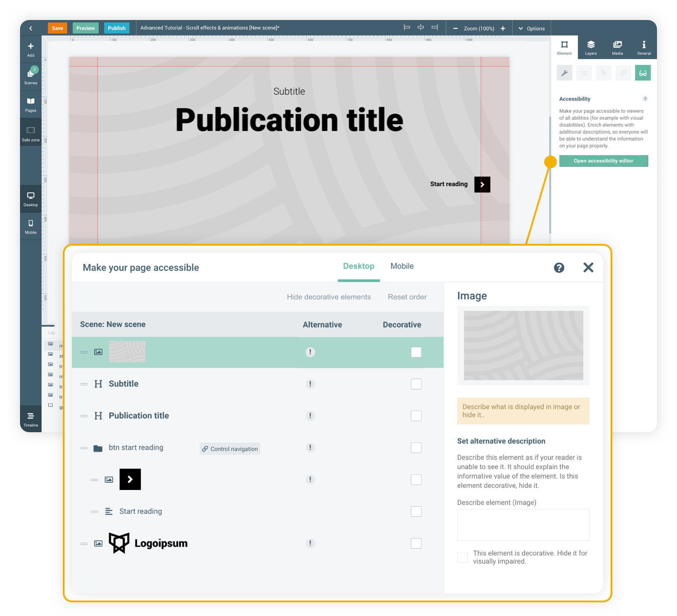
Task: Enable 'This element is decorative' checkbox
Action: click(x=462, y=557)
